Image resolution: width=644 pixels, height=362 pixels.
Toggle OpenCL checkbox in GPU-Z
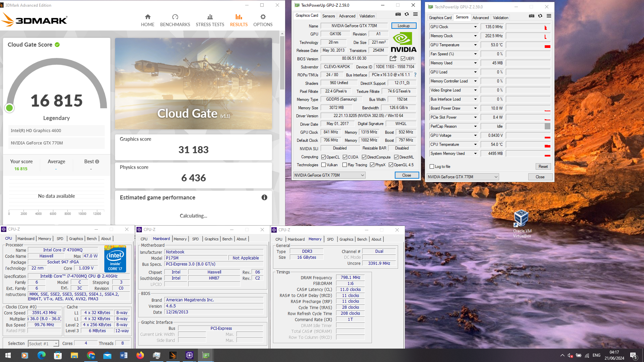[x=323, y=157]
